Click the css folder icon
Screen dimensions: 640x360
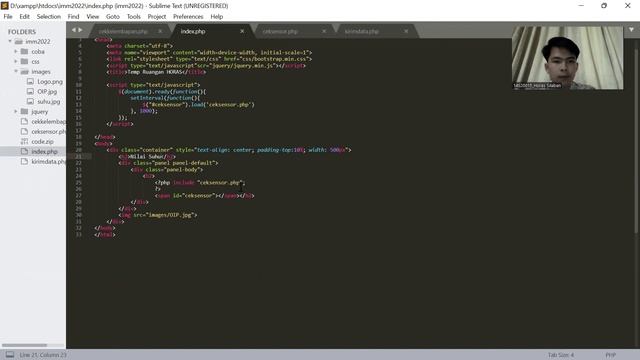tap(24, 61)
